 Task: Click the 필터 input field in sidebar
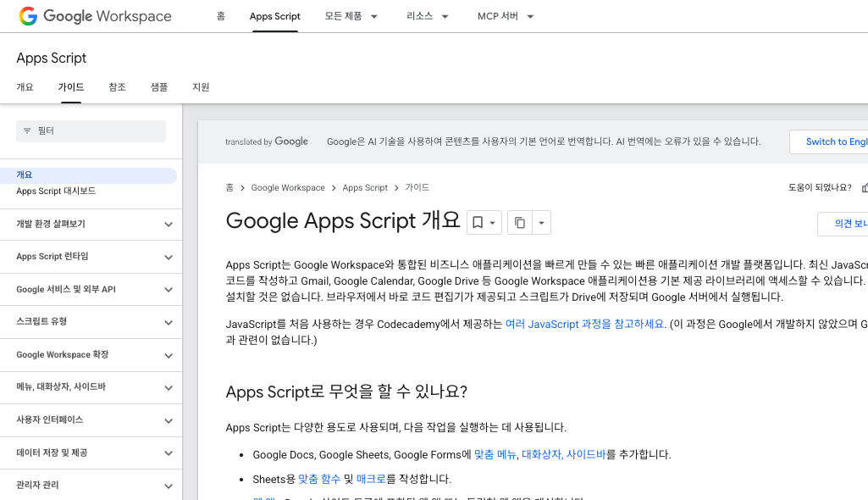(x=91, y=131)
